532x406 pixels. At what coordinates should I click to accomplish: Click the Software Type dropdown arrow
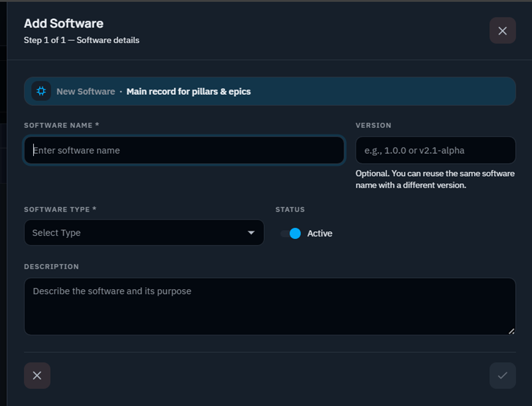[x=251, y=233]
